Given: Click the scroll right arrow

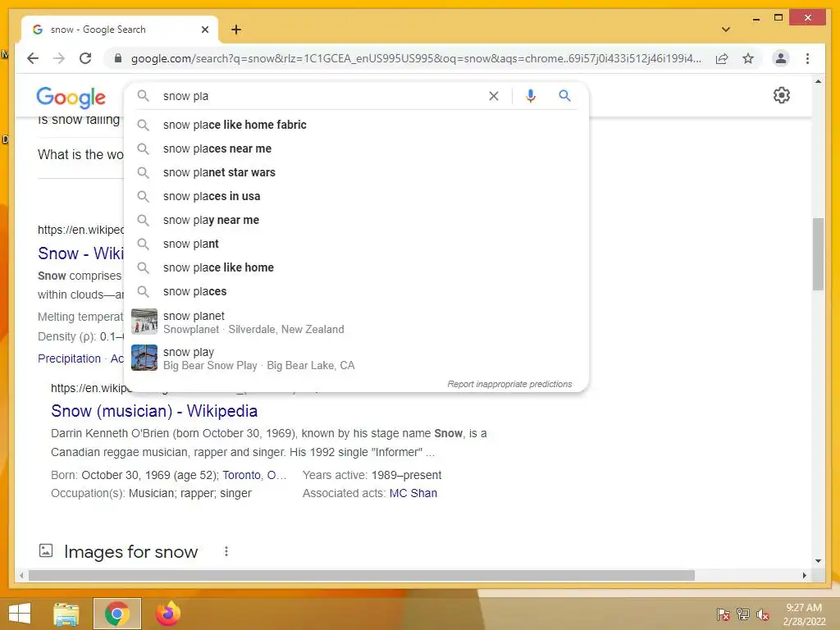Looking at the screenshot, I should pos(804,575).
